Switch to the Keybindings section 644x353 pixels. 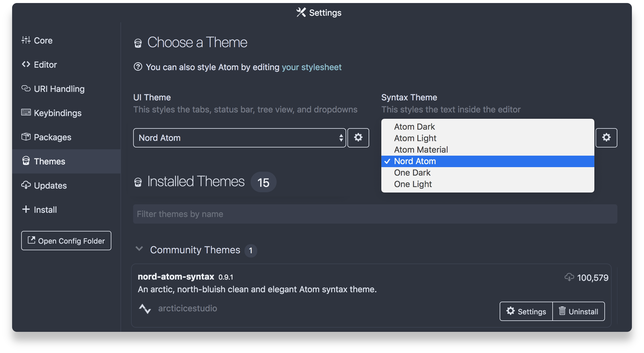tap(57, 113)
